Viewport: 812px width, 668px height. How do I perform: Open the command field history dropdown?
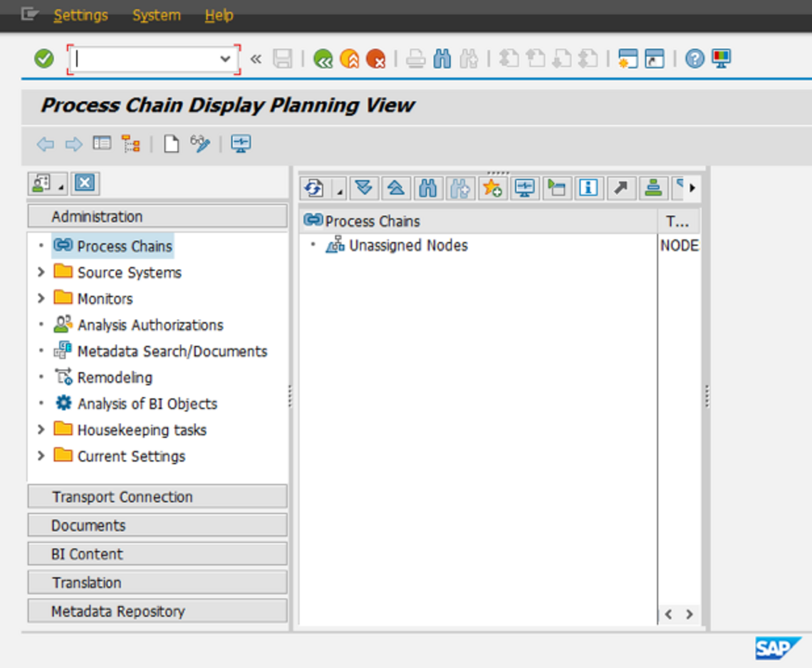point(225,59)
